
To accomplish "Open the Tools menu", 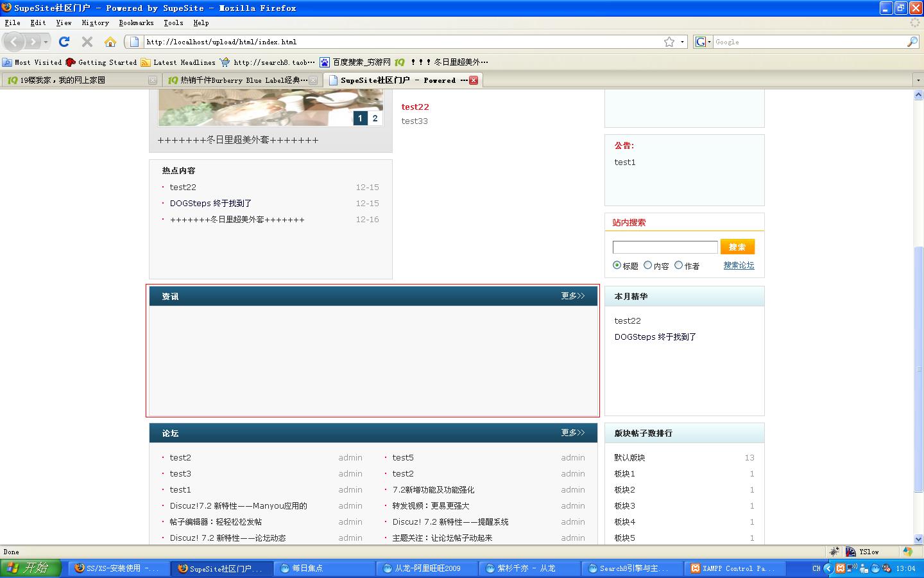I will tap(173, 22).
